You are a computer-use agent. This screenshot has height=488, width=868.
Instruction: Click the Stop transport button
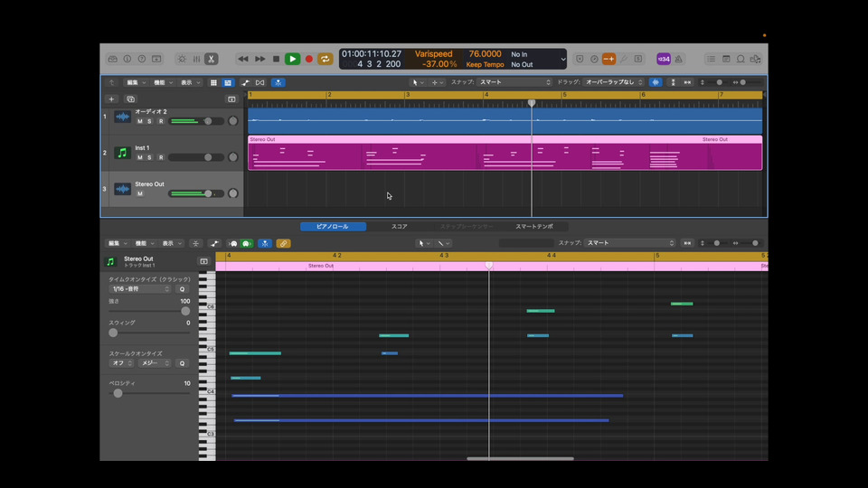pyautogui.click(x=277, y=59)
